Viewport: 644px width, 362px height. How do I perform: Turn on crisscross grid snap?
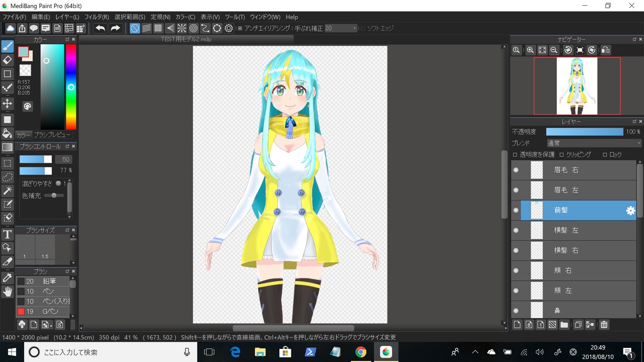[x=158, y=28]
